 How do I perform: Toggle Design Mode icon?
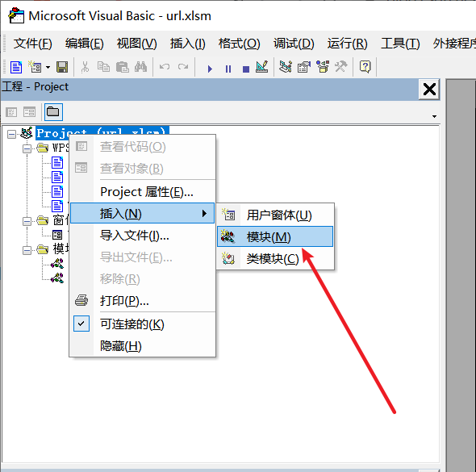(x=261, y=67)
